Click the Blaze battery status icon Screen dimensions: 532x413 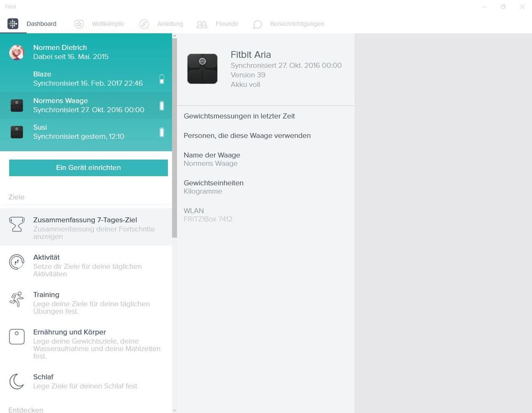click(x=162, y=79)
